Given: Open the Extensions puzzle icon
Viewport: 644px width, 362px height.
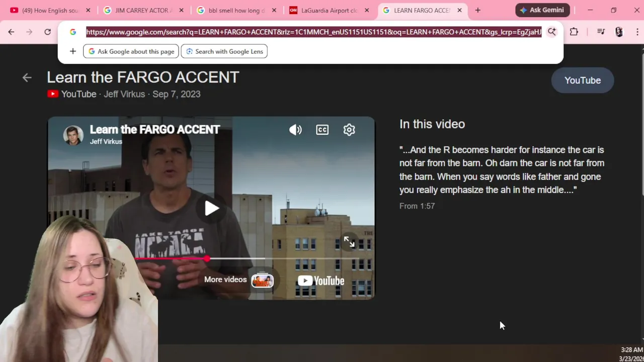Looking at the screenshot, I should point(574,32).
